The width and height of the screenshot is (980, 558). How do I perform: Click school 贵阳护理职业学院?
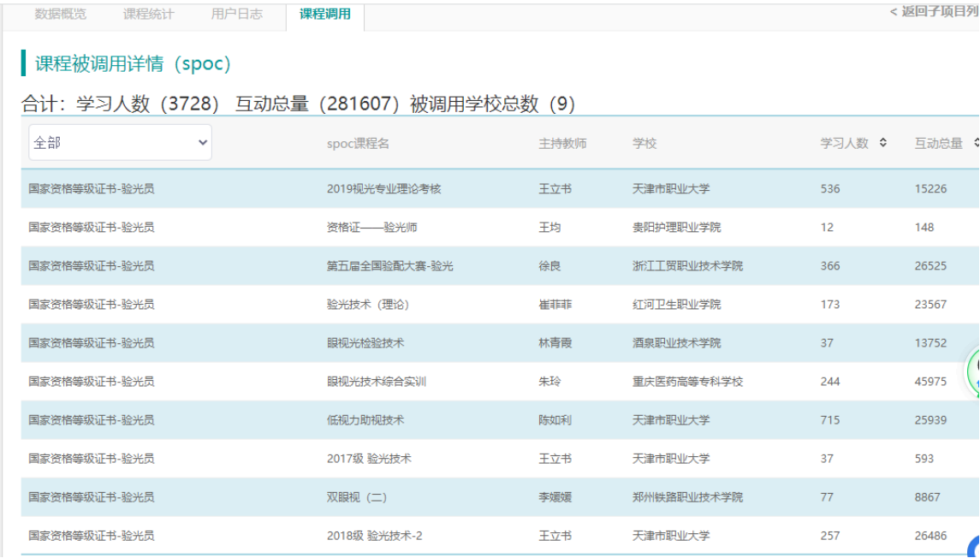coord(676,228)
